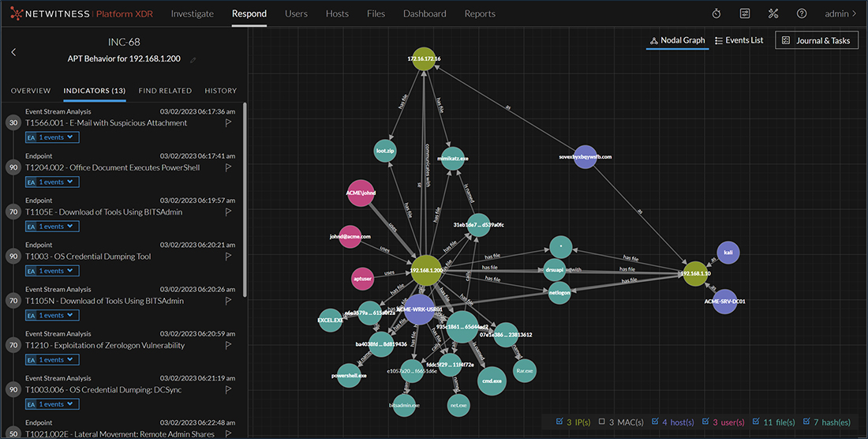Switch to the History tab

pos(220,91)
